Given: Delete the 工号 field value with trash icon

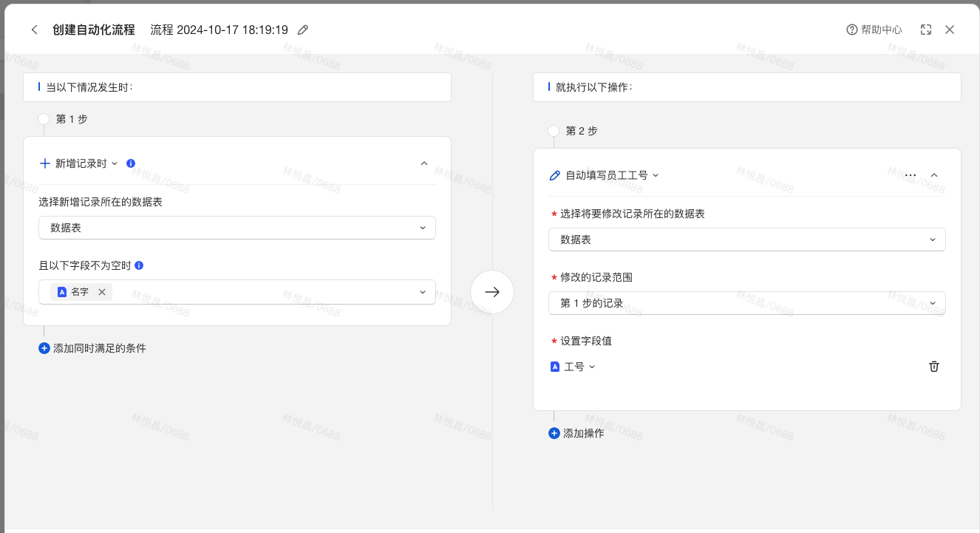Looking at the screenshot, I should pyautogui.click(x=934, y=367).
